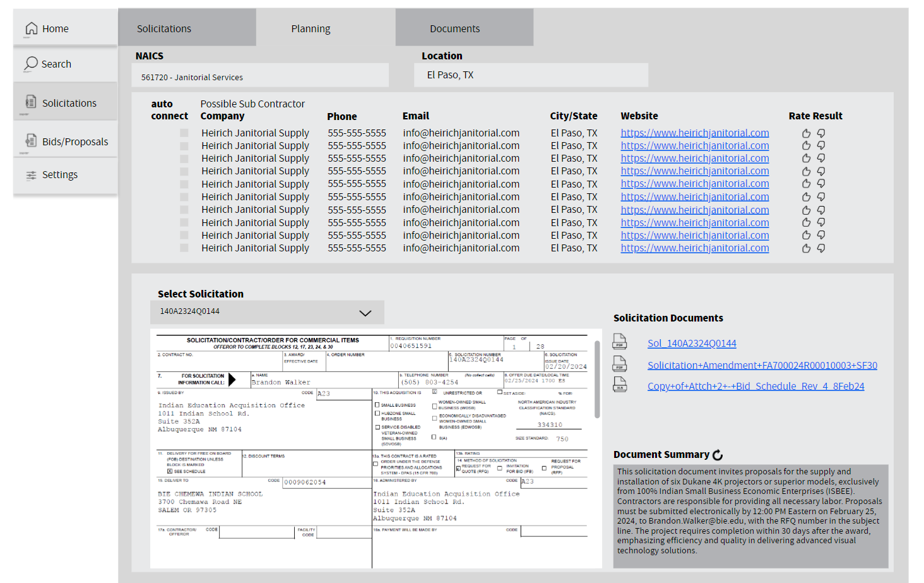Viewport: 924px width, 583px height.
Task: Click the Bids/Proposals document icon
Action: click(x=31, y=141)
